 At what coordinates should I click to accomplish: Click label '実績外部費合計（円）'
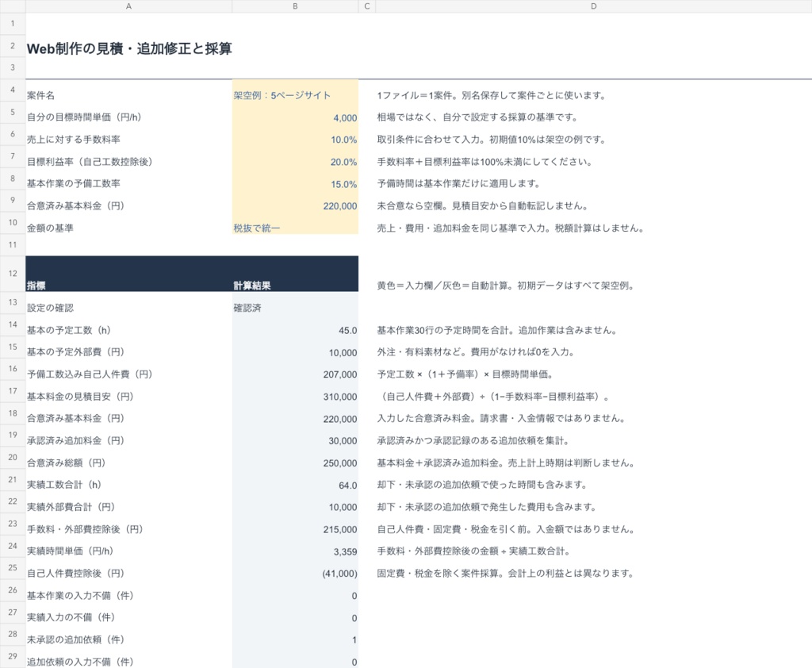[x=71, y=507]
